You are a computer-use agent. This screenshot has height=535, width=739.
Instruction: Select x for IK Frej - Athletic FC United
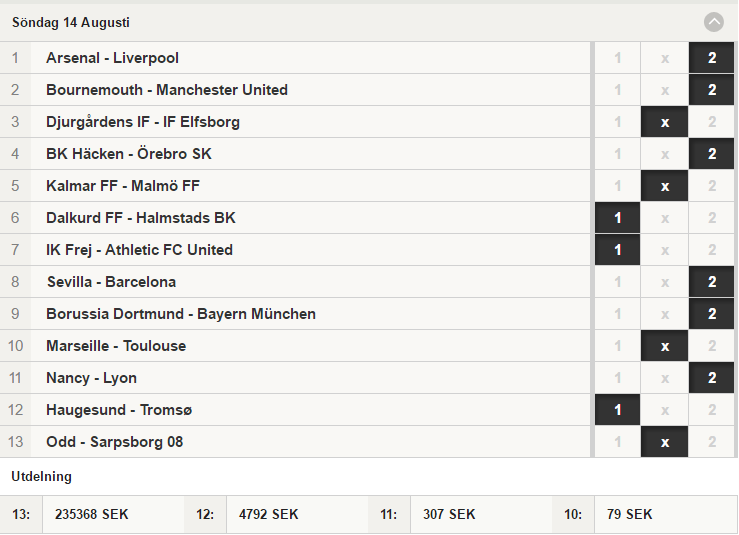coord(665,250)
